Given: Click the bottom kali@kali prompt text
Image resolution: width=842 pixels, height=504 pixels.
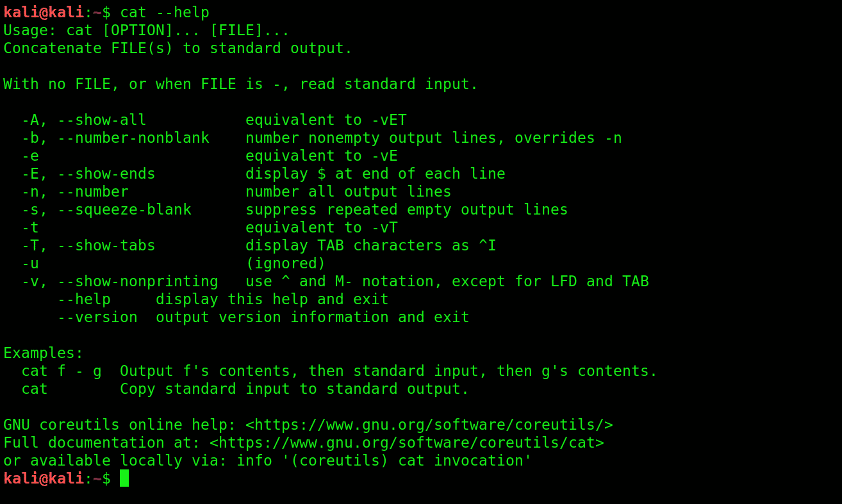Looking at the screenshot, I should [x=44, y=479].
